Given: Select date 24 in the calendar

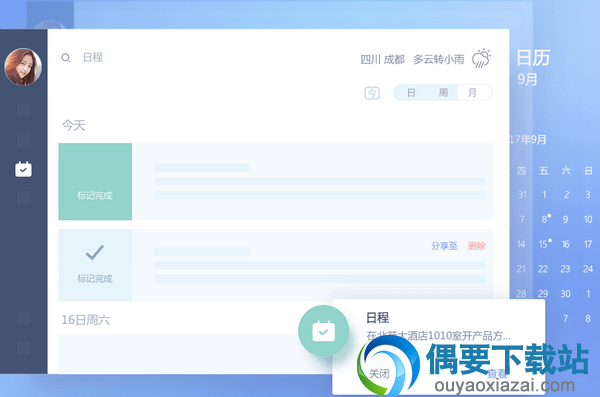Looking at the screenshot, I should click(x=588, y=269).
